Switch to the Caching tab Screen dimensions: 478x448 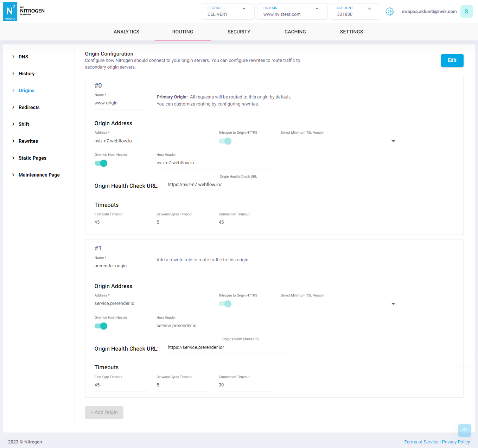pyautogui.click(x=295, y=32)
